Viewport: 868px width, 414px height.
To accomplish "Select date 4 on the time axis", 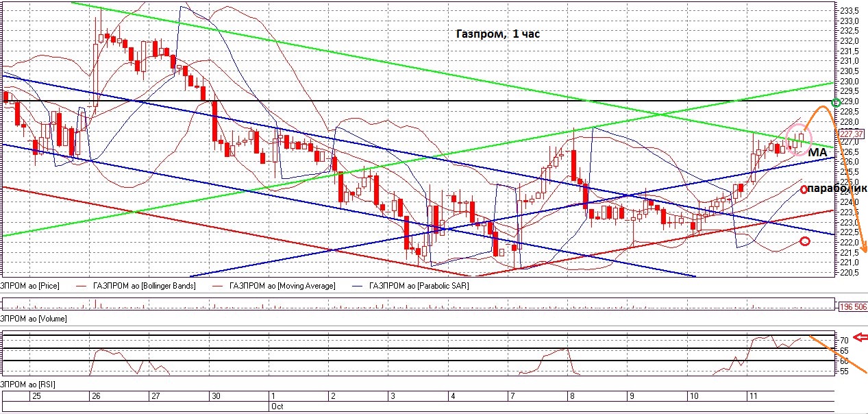I will pos(452,396).
